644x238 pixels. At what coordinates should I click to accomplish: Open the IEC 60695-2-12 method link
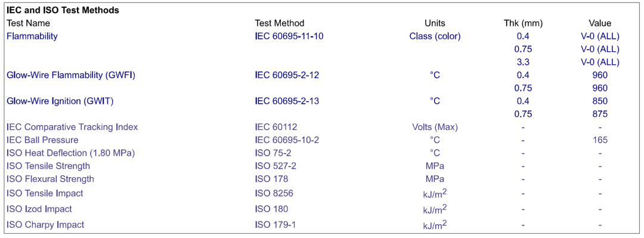click(x=287, y=75)
